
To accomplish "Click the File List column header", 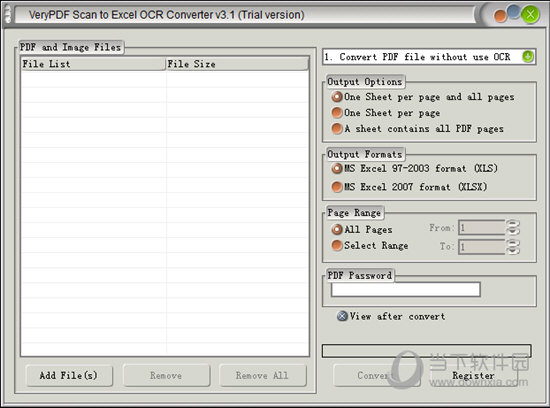I will [x=93, y=64].
